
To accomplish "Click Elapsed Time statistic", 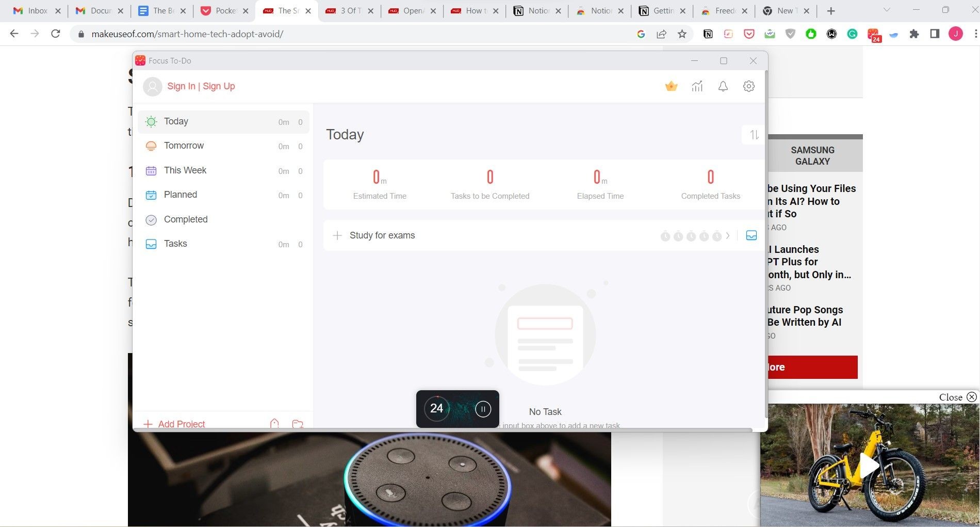I will click(600, 185).
